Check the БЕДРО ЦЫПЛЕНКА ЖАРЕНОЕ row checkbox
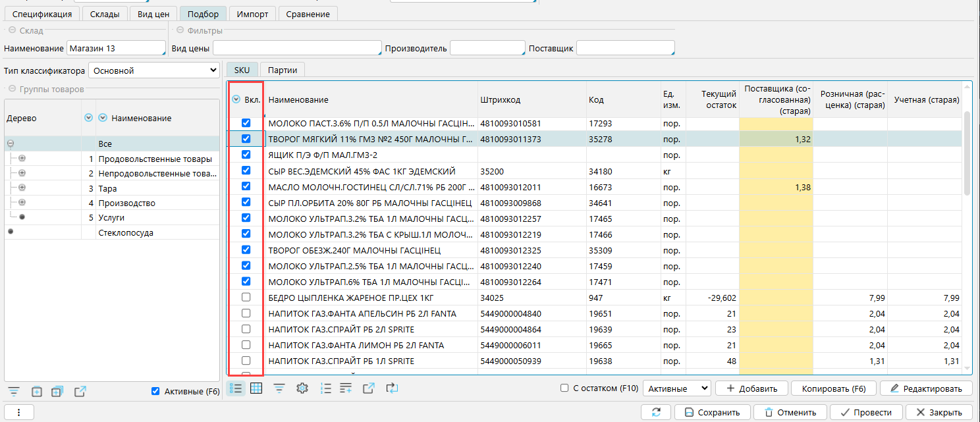 [246, 298]
